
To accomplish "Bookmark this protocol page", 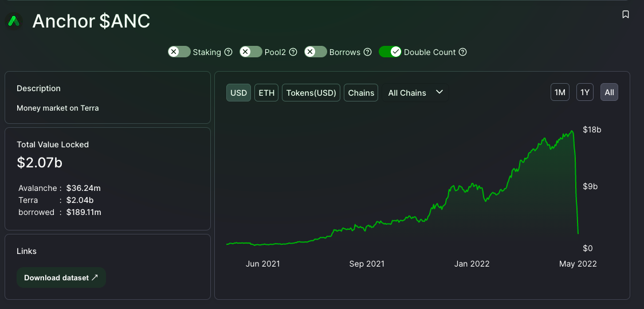I will click(626, 14).
